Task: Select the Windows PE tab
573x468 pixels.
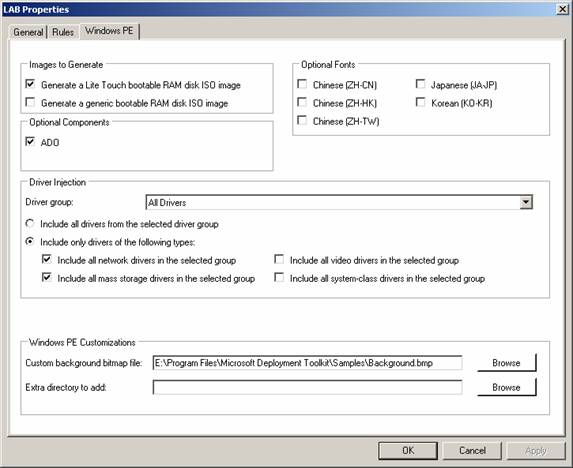Action: [x=109, y=31]
